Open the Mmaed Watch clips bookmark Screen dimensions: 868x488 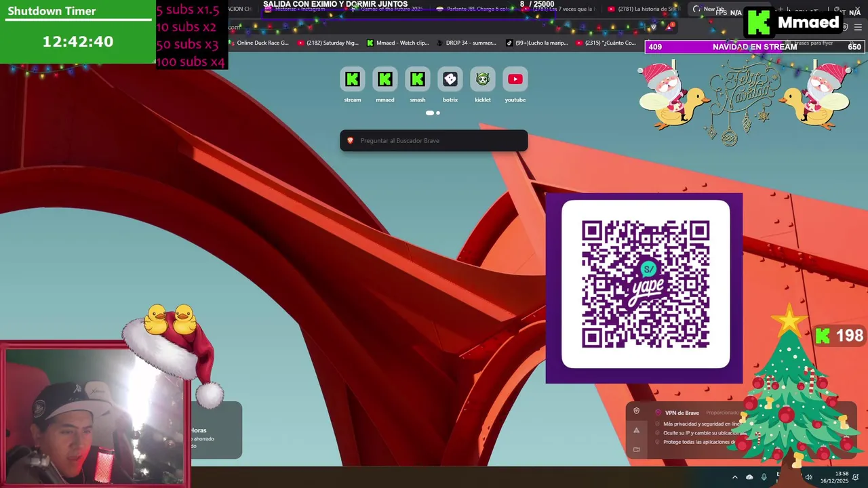pos(398,43)
